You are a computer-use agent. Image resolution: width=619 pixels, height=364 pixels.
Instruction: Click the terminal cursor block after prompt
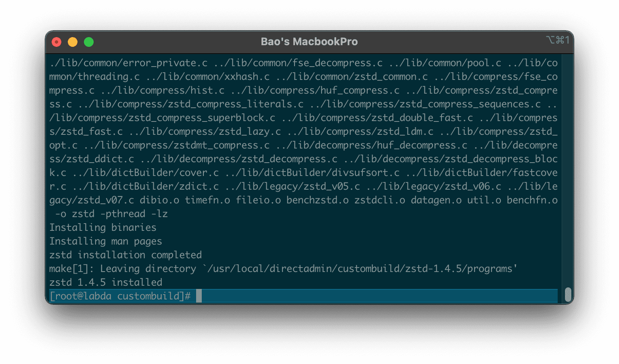click(199, 296)
